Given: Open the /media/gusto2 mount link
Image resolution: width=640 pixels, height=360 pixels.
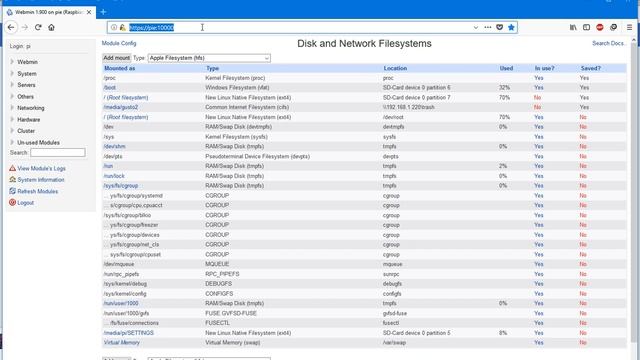Looking at the screenshot, I should [121, 107].
